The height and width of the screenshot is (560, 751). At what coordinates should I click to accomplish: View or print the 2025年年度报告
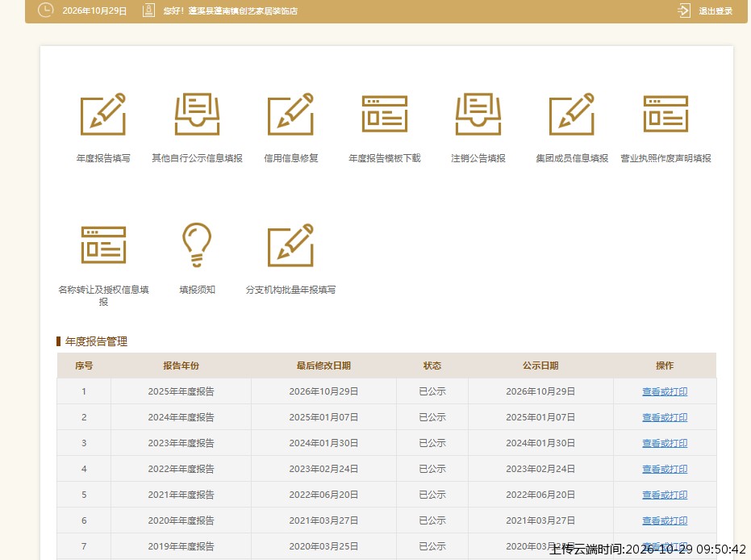[x=665, y=391]
